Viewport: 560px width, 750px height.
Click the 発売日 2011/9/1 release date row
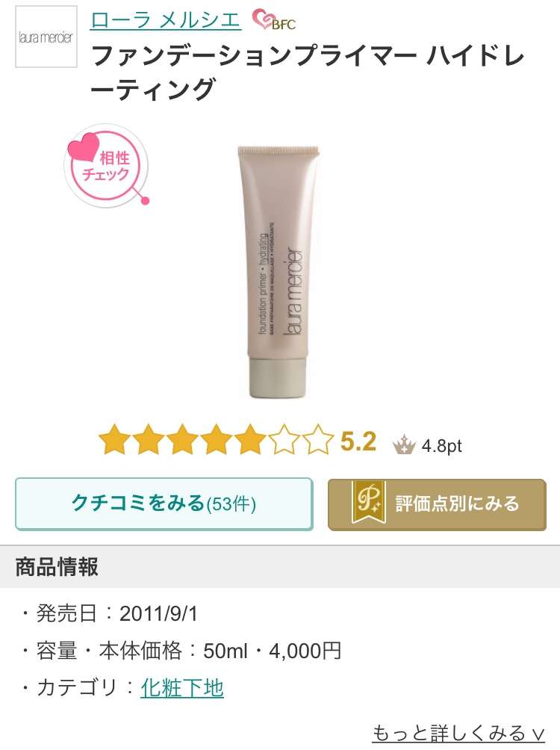pos(110,613)
